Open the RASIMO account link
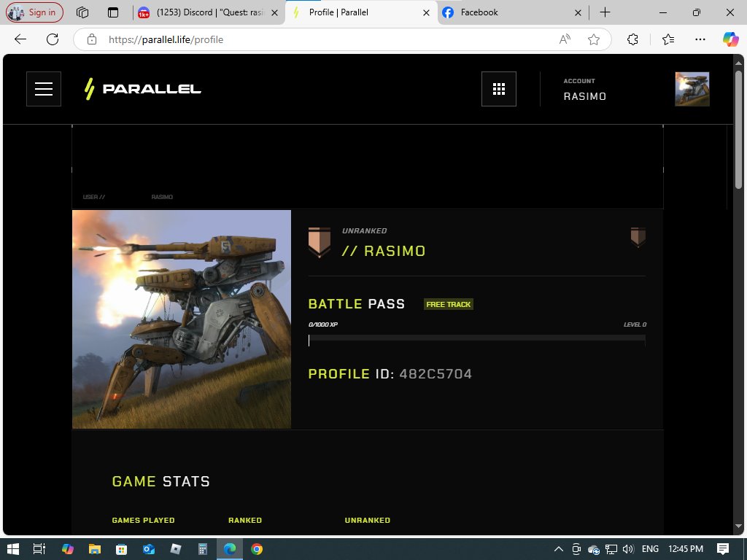 585,96
